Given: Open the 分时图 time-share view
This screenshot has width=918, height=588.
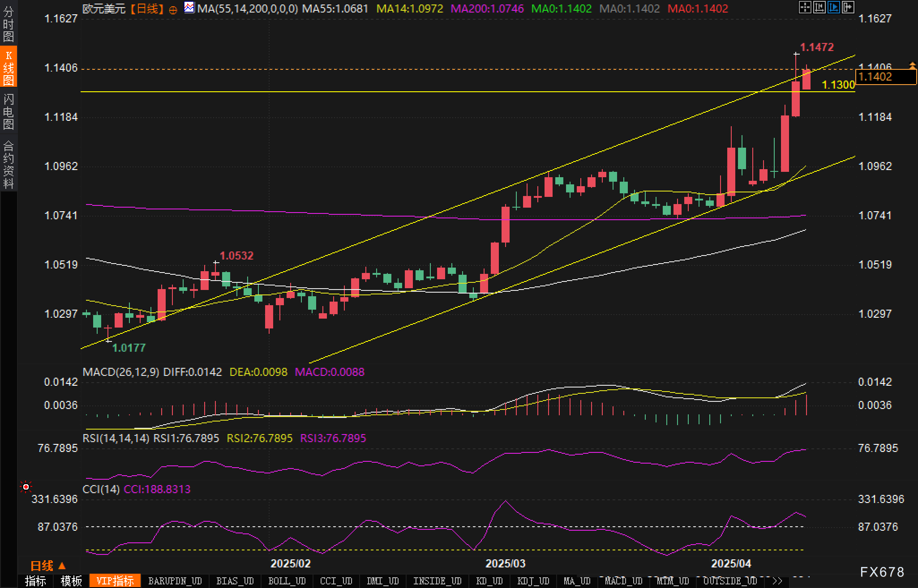Looking at the screenshot, I should tap(9, 24).
